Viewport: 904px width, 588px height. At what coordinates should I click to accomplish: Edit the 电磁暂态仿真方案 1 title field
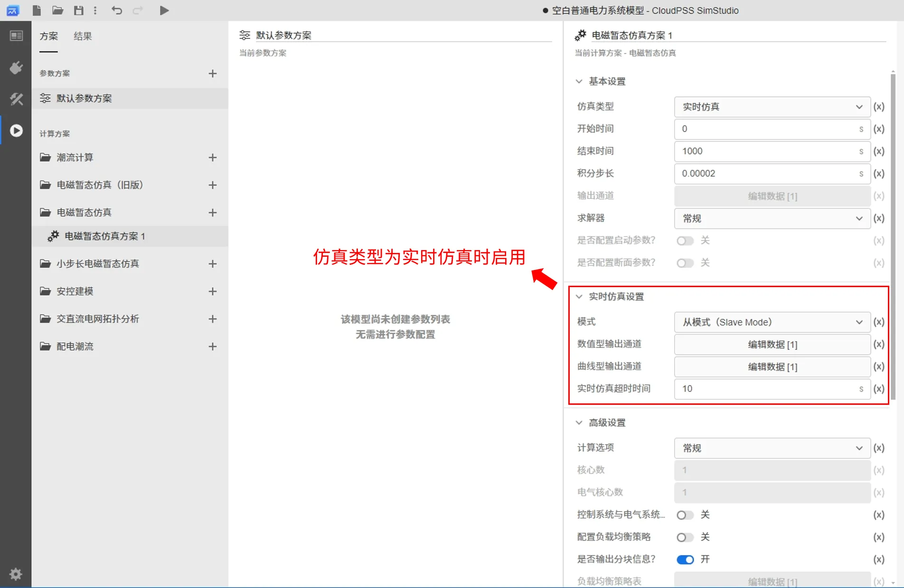coord(739,36)
